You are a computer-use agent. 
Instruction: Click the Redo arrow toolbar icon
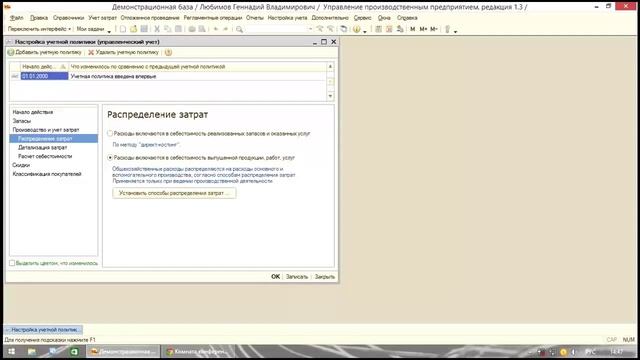point(225,29)
